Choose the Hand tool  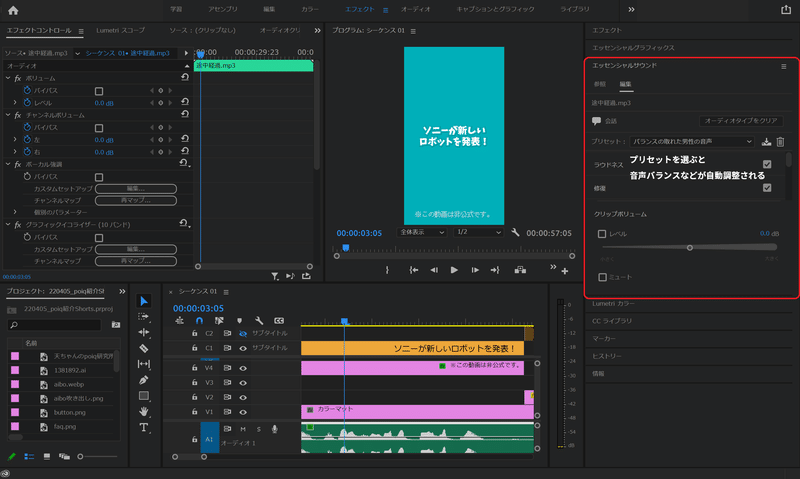point(143,411)
